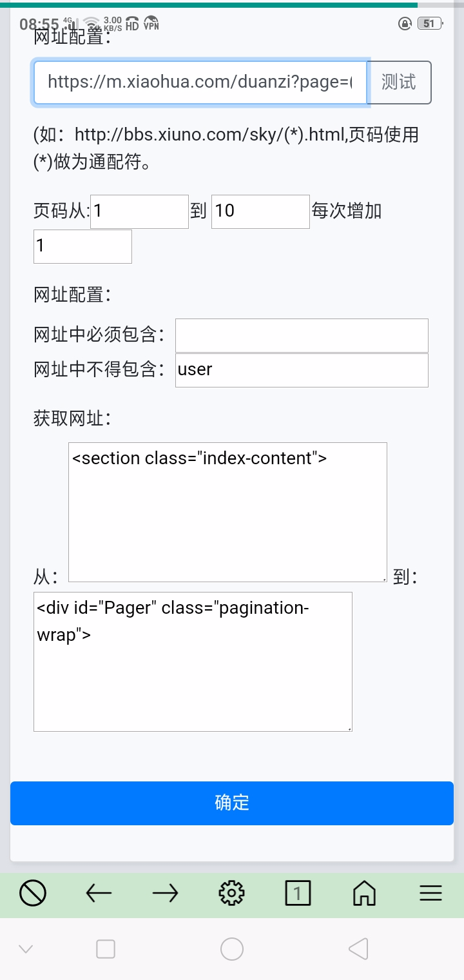The height and width of the screenshot is (980, 464).
Task: Open browser settings gear icon
Action: (x=231, y=893)
